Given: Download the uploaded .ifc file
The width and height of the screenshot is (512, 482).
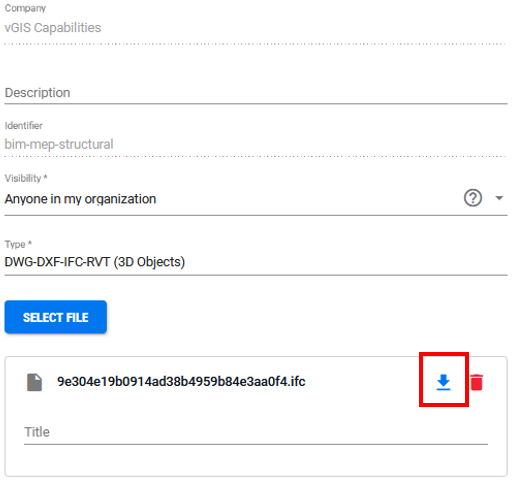Looking at the screenshot, I should pos(443,382).
